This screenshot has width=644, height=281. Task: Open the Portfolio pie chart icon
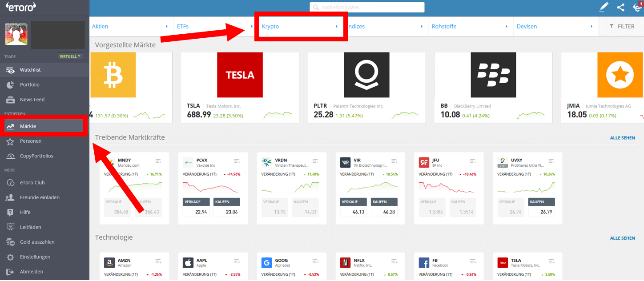10,85
